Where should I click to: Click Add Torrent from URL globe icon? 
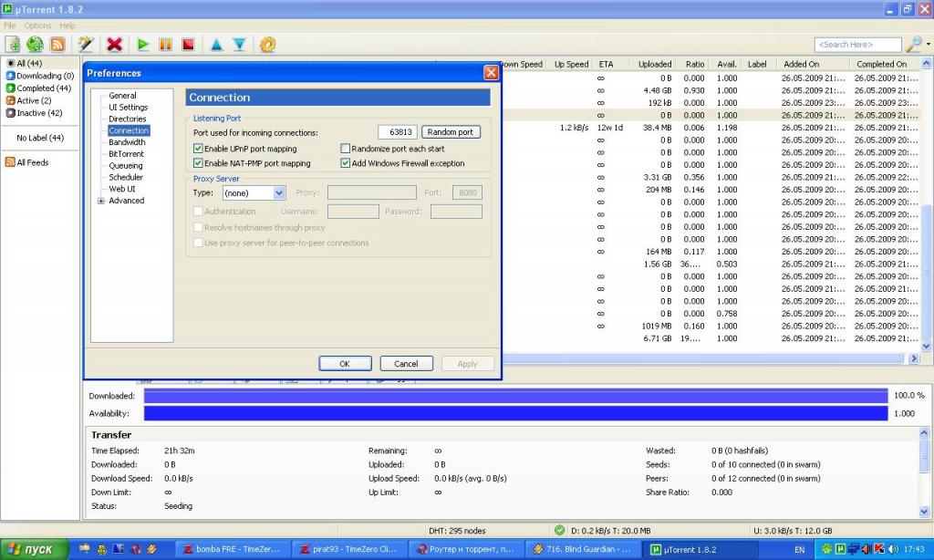point(36,45)
